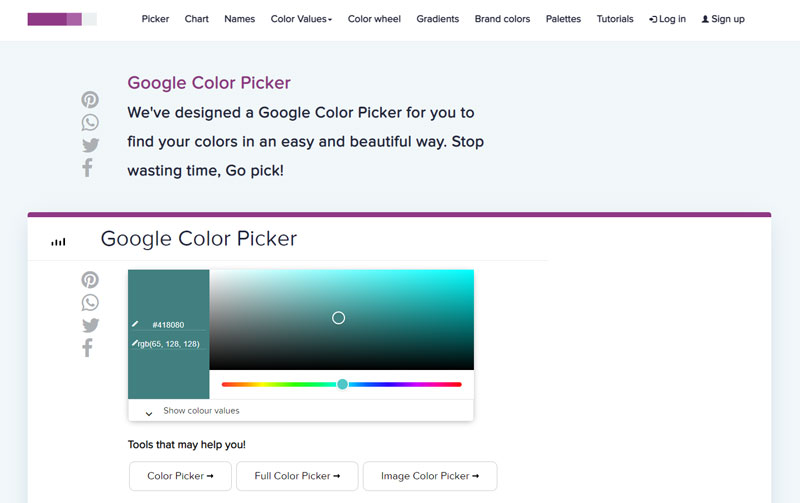The height and width of the screenshot is (503, 800).
Task: Click the purple site logo in header
Action: click(x=62, y=19)
